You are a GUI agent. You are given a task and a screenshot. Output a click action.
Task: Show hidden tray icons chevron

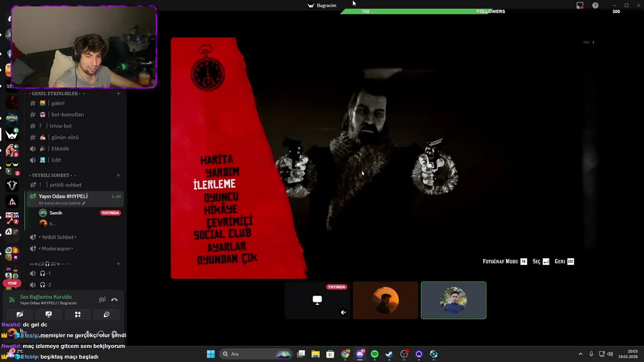tap(580, 354)
